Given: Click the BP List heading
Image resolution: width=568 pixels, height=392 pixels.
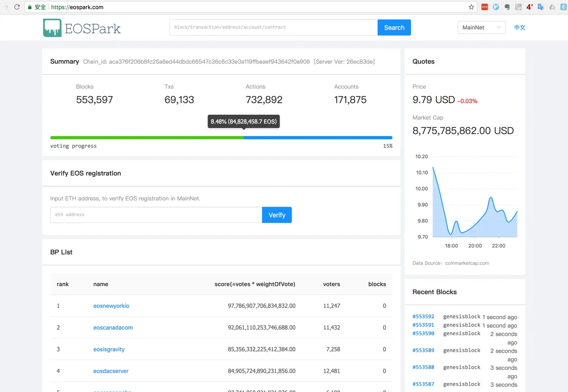Looking at the screenshot, I should [61, 252].
